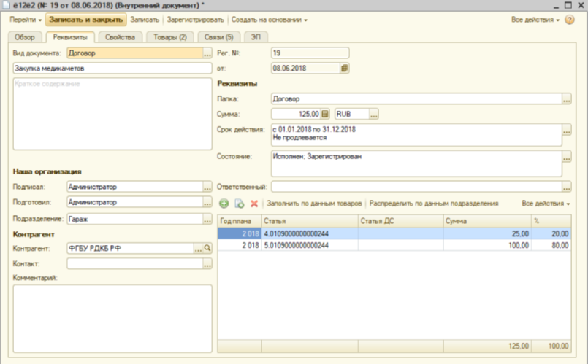Image resolution: width=588 pixels, height=364 pixels.
Task: Open Вид документа selection button
Action: 207,53
